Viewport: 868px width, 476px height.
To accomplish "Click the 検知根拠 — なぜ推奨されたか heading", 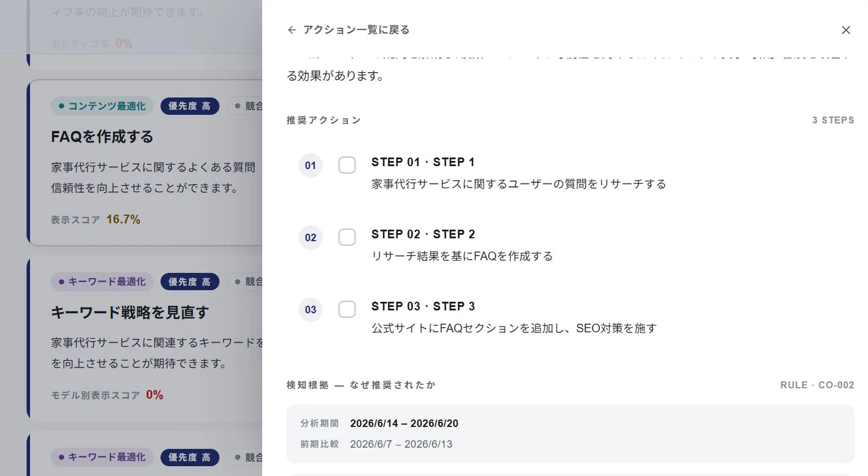I will coord(361,385).
